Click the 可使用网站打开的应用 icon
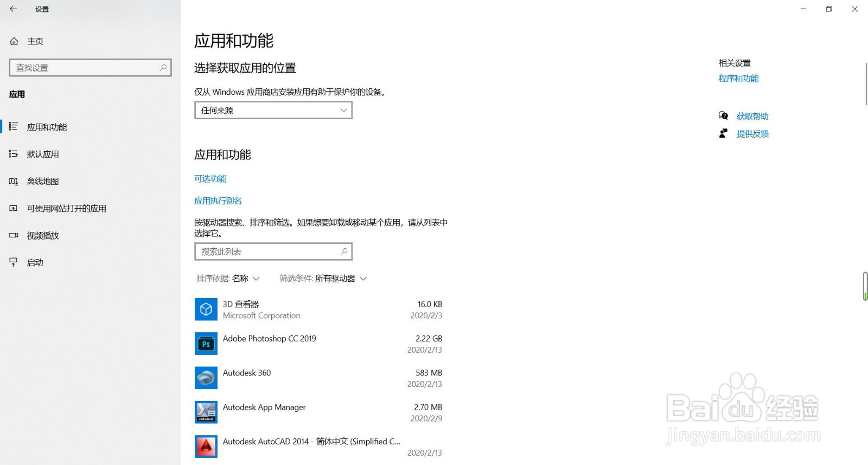Viewport: 868px width, 465px height. click(x=14, y=208)
